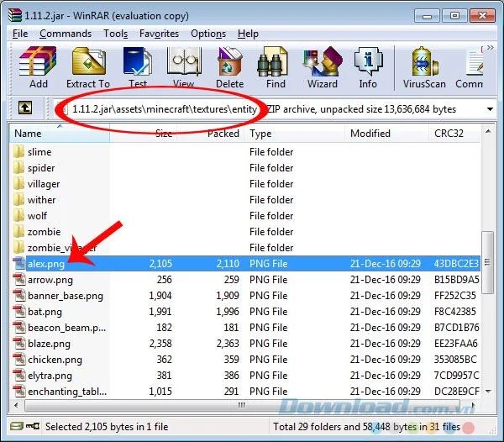504x442 pixels.
Task: Run VirusScan on the archive
Action: 424,67
